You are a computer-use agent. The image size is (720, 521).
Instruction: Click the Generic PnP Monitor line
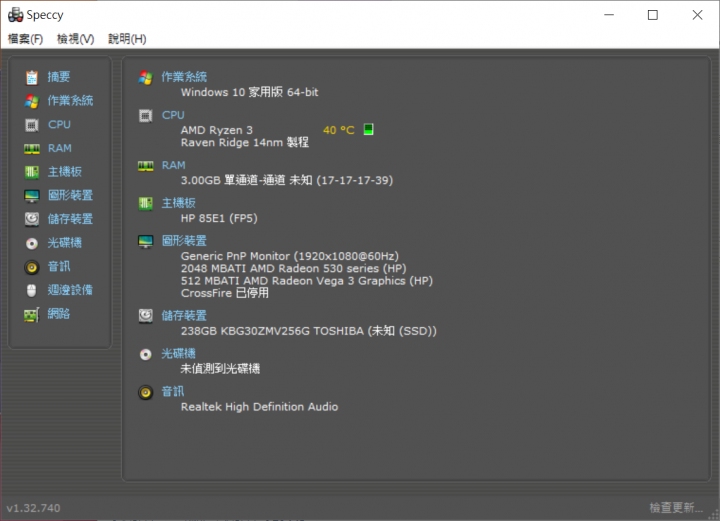290,256
